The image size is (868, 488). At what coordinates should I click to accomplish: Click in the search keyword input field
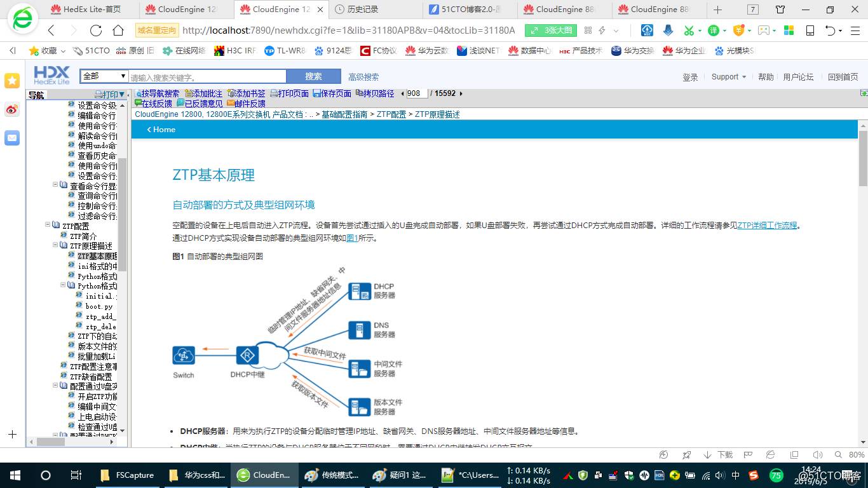(208, 77)
